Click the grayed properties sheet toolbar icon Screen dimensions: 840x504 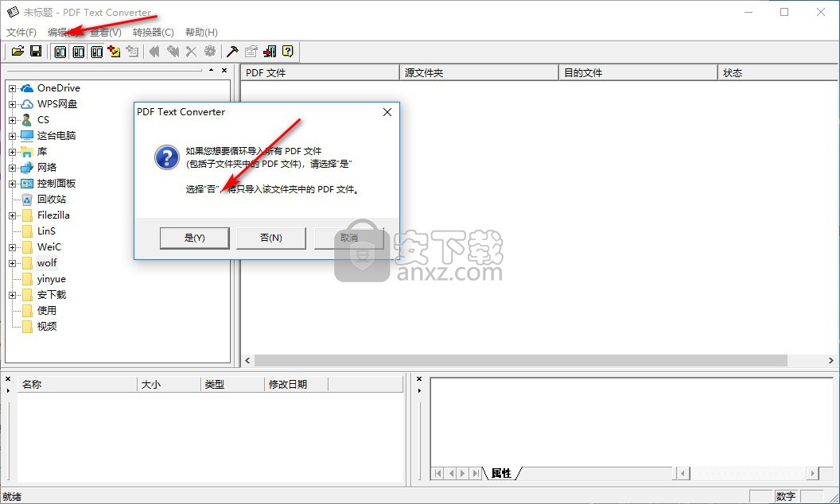pos(251,52)
